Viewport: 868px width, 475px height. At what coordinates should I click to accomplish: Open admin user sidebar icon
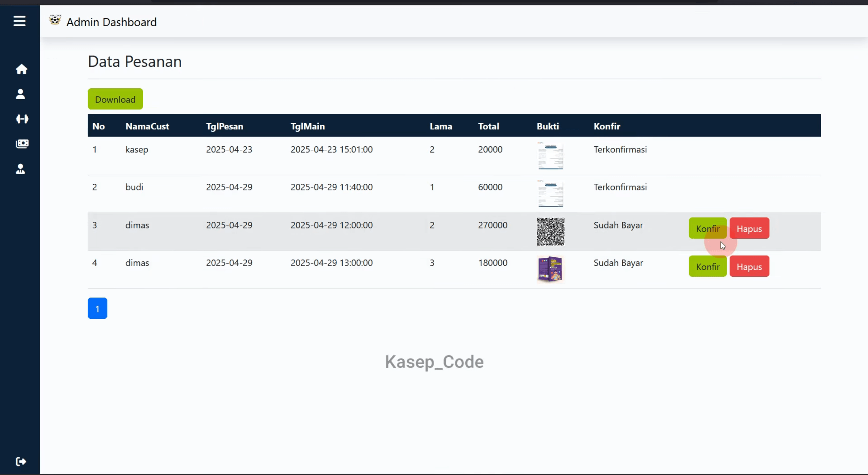pos(20,169)
